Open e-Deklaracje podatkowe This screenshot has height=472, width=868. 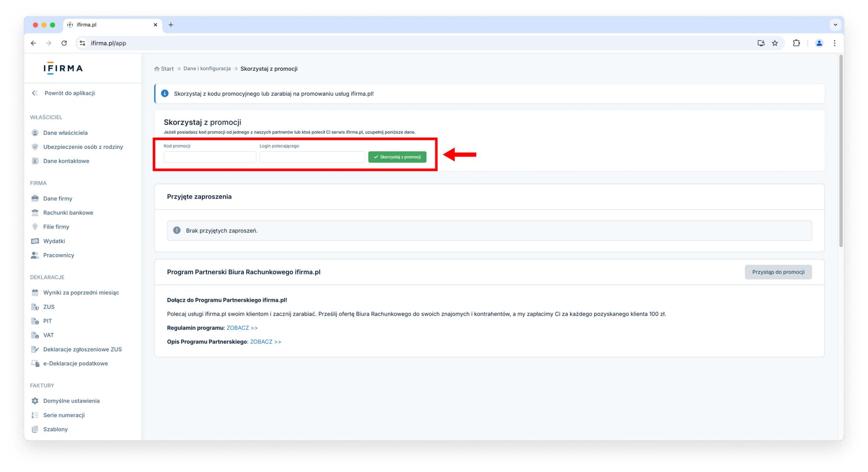pos(75,364)
